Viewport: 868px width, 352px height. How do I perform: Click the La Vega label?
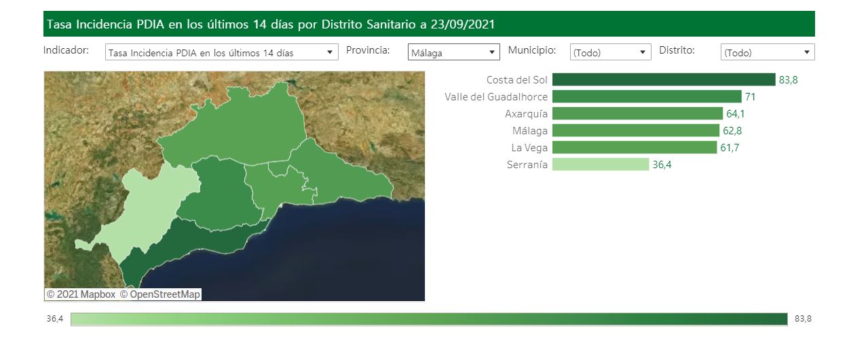click(x=529, y=147)
